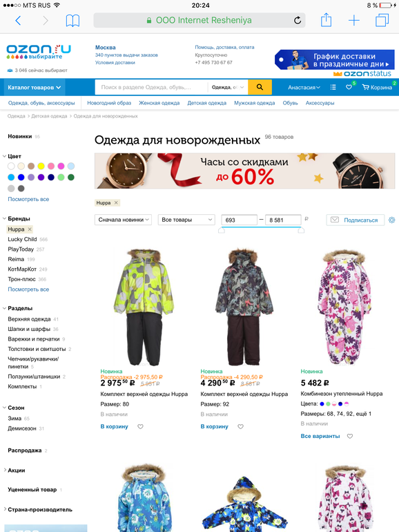Open Safari bookmarks book icon

[72, 21]
